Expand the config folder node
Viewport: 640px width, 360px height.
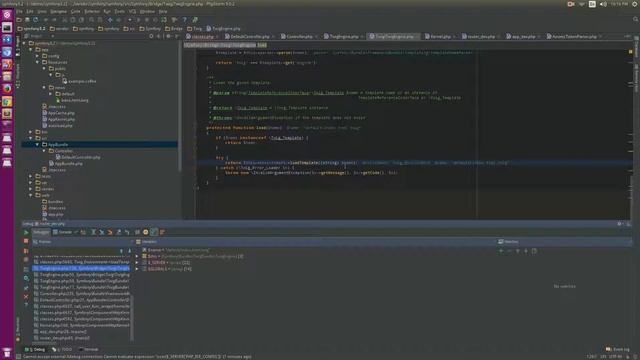[x=38, y=56]
